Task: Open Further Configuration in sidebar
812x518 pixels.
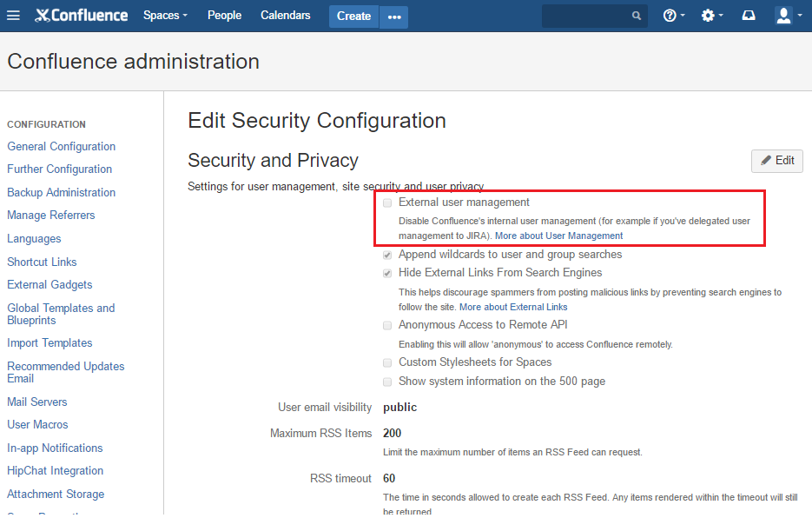Action: [x=60, y=169]
